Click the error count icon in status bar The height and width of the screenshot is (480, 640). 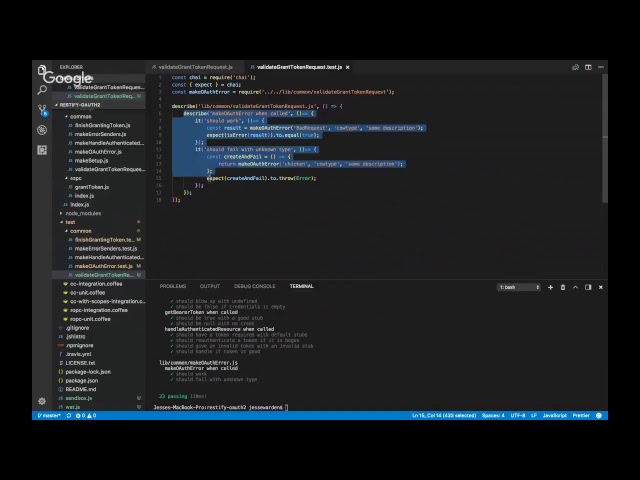coord(78,416)
